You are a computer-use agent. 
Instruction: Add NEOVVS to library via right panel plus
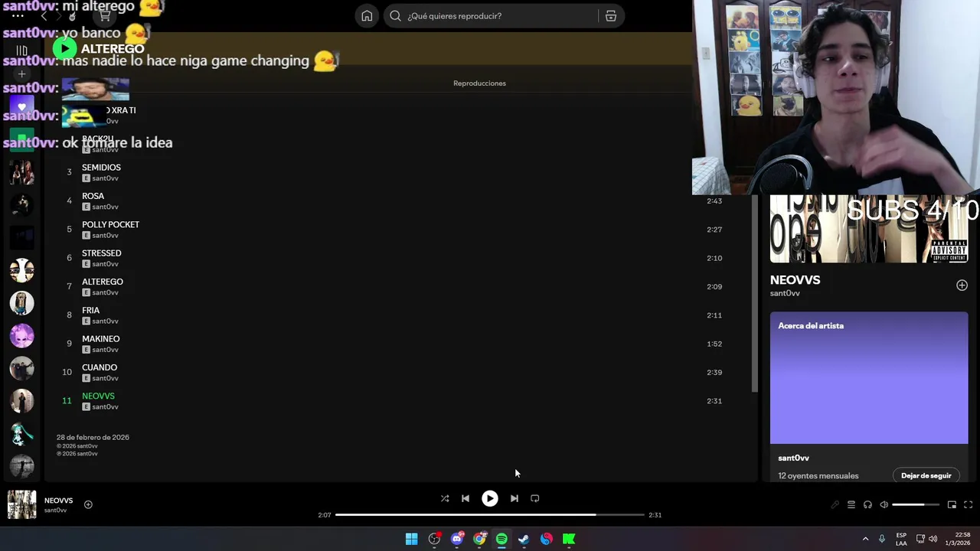point(962,285)
